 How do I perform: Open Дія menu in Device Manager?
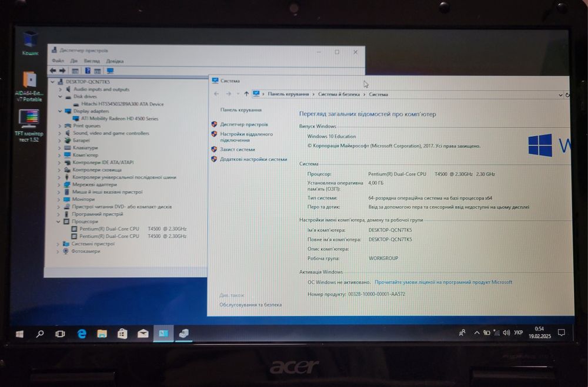coord(74,60)
